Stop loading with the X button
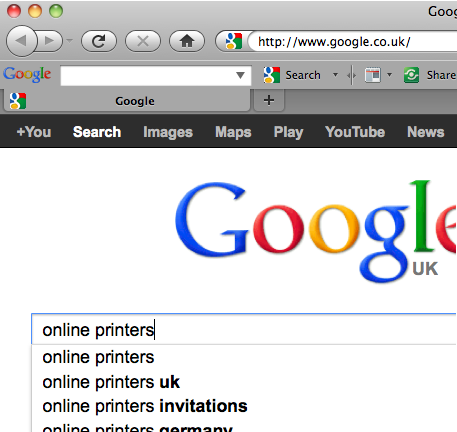Screen dimensions: 457x432 click(x=143, y=41)
